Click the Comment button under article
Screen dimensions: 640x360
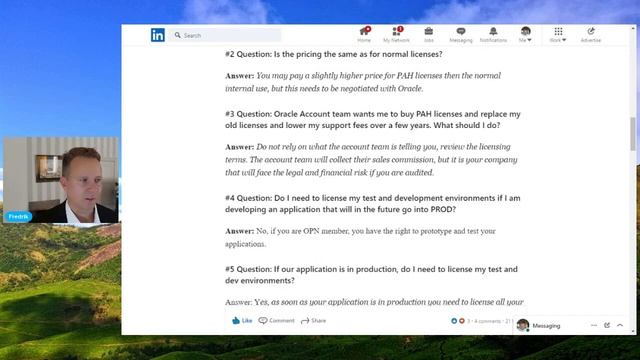276,321
